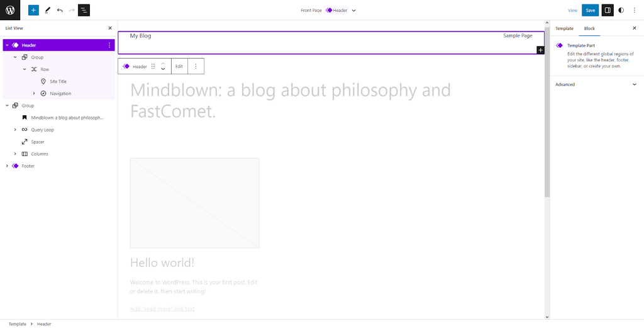The image size is (644, 328).
Task: Click the View link
Action: pyautogui.click(x=572, y=11)
